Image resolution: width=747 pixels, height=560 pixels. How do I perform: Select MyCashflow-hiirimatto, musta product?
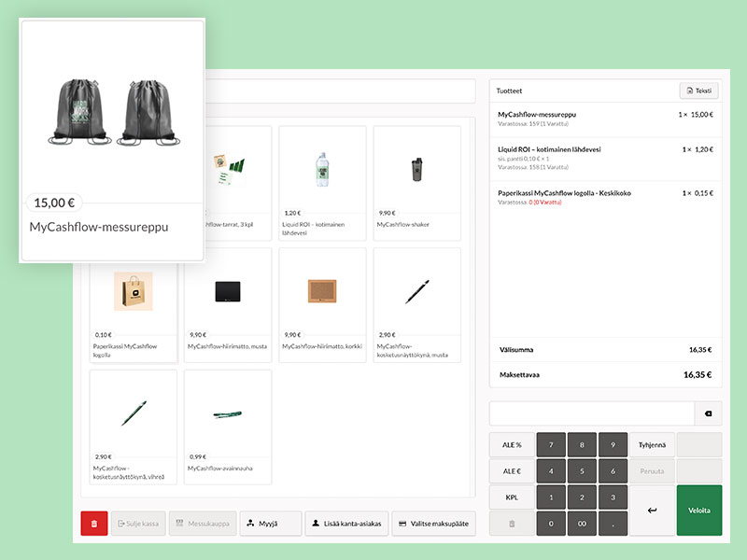click(228, 305)
